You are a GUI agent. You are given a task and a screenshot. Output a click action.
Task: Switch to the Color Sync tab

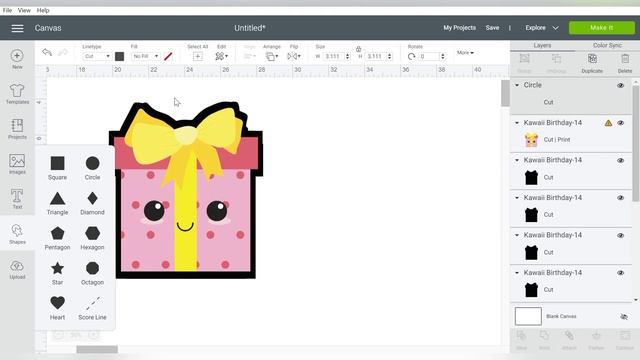[607, 45]
